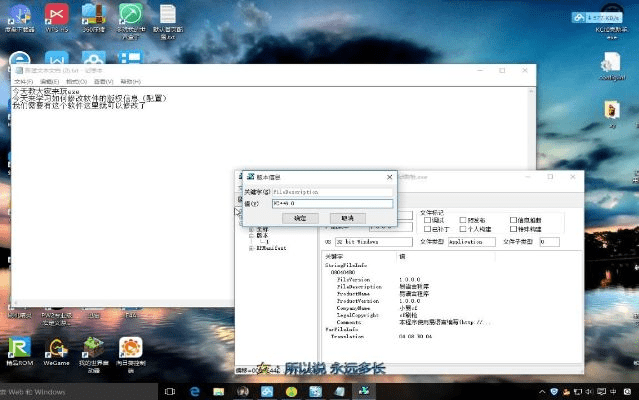
Task: Expand the 版本 node in resource tree
Action: coord(251,235)
